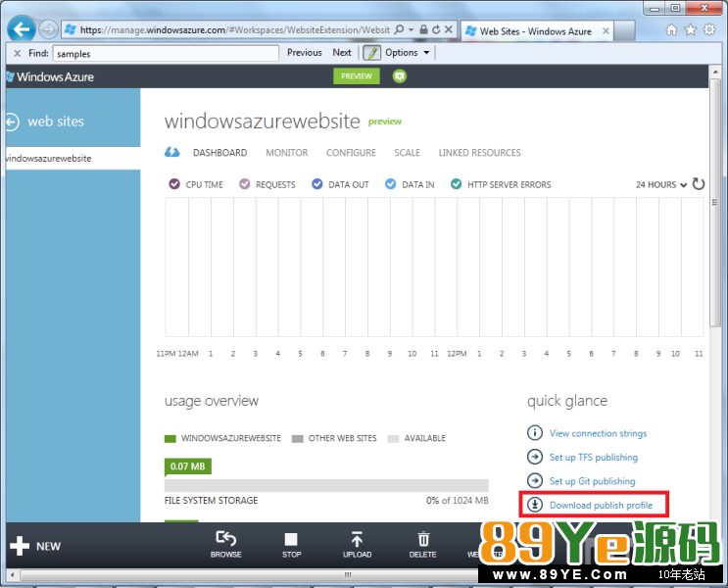The image size is (728, 588).
Task: Click the View connection strings info icon
Action: tap(535, 433)
